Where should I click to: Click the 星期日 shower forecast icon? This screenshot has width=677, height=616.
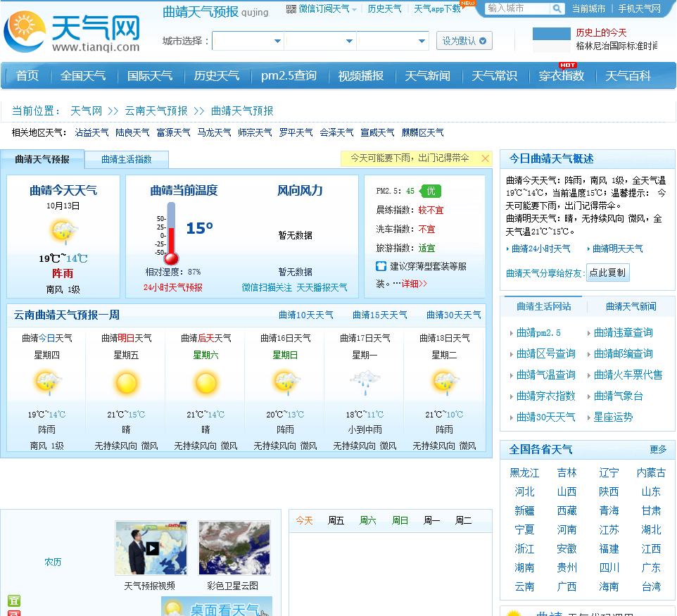tap(286, 382)
